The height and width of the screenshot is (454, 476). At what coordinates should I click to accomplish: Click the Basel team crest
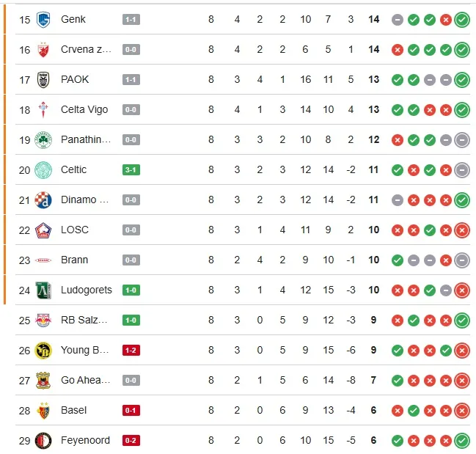pyautogui.click(x=44, y=410)
